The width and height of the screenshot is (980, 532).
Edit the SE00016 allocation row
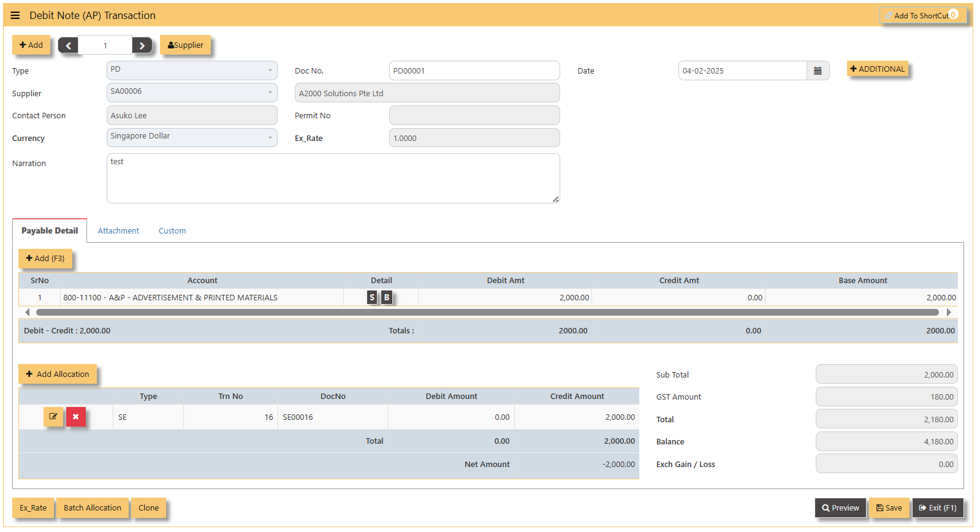[53, 417]
